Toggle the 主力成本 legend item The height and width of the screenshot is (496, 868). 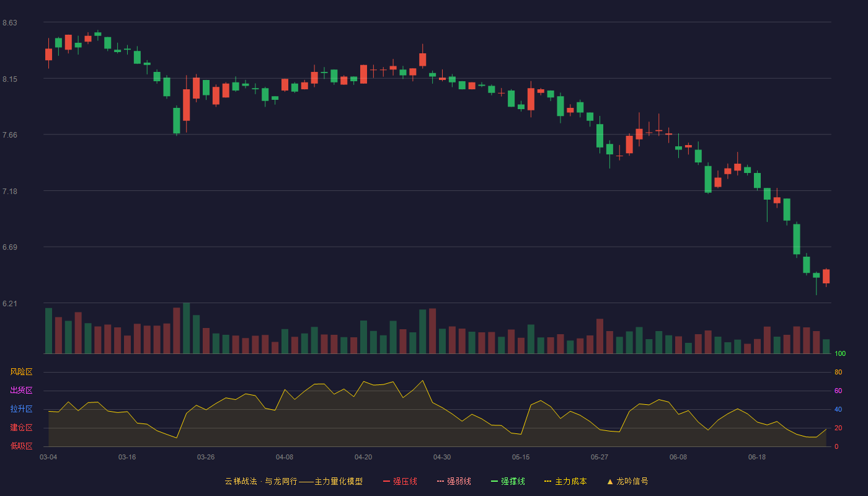coord(565,481)
